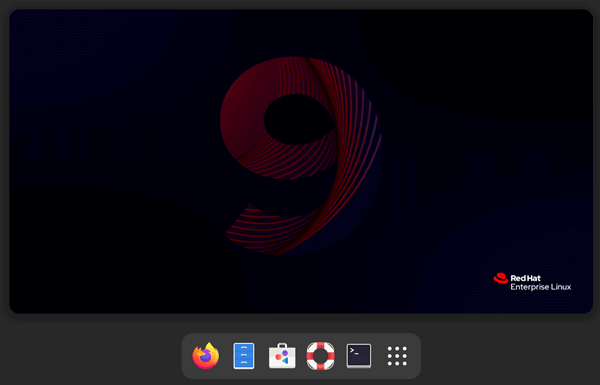Image resolution: width=600 pixels, height=385 pixels.
Task: Click the dark hole inside the 9
Action: click(x=298, y=119)
